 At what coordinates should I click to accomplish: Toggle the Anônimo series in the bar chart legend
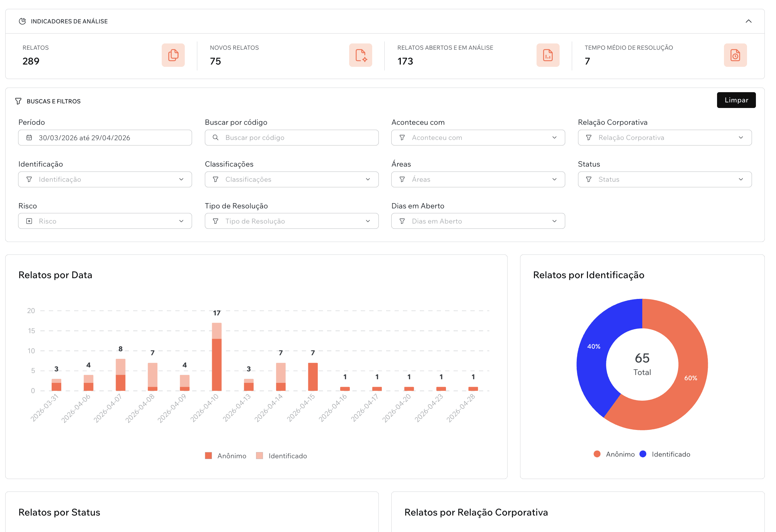coord(225,455)
